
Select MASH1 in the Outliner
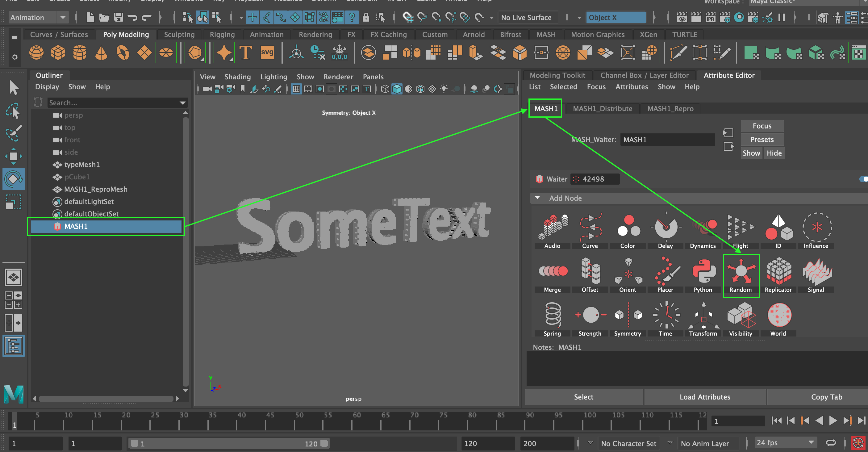tap(77, 226)
